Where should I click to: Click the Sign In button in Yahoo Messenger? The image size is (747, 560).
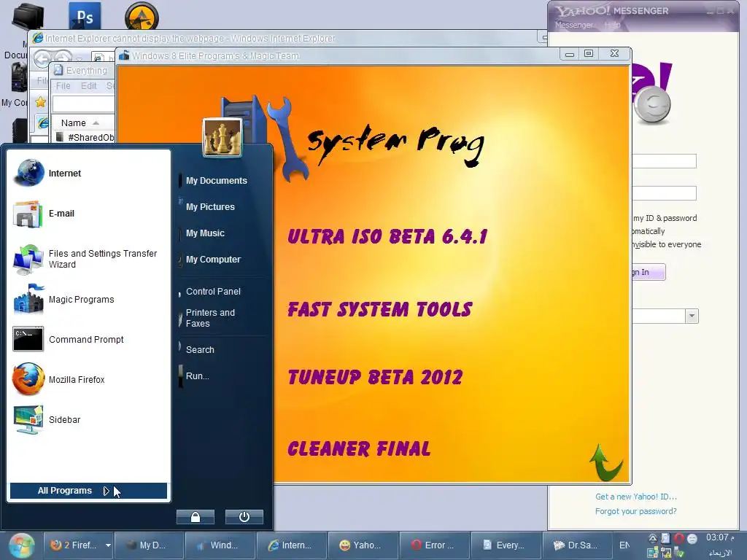tap(648, 272)
